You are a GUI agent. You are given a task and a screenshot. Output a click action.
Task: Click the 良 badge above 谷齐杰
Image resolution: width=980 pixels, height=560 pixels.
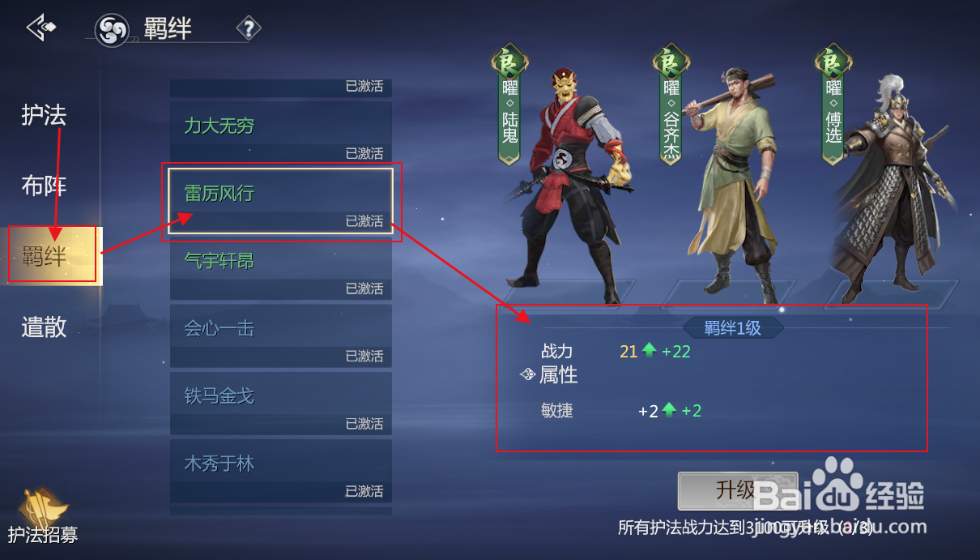(671, 62)
